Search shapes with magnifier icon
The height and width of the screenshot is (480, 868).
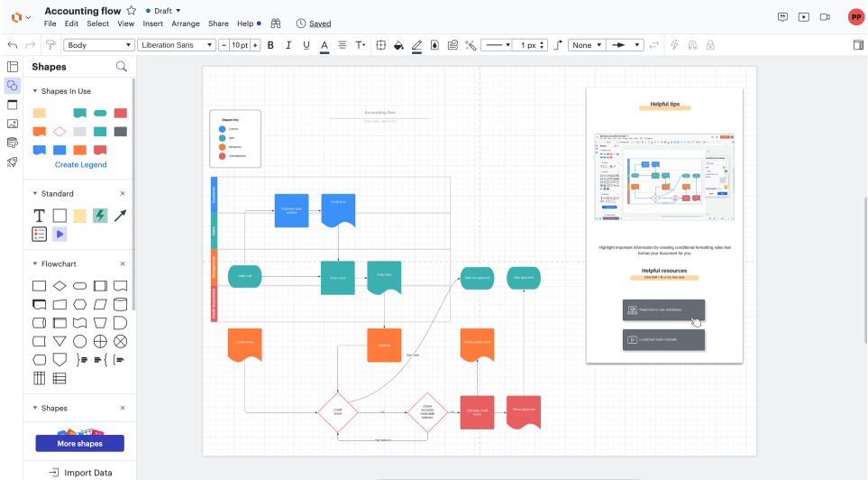click(x=122, y=67)
